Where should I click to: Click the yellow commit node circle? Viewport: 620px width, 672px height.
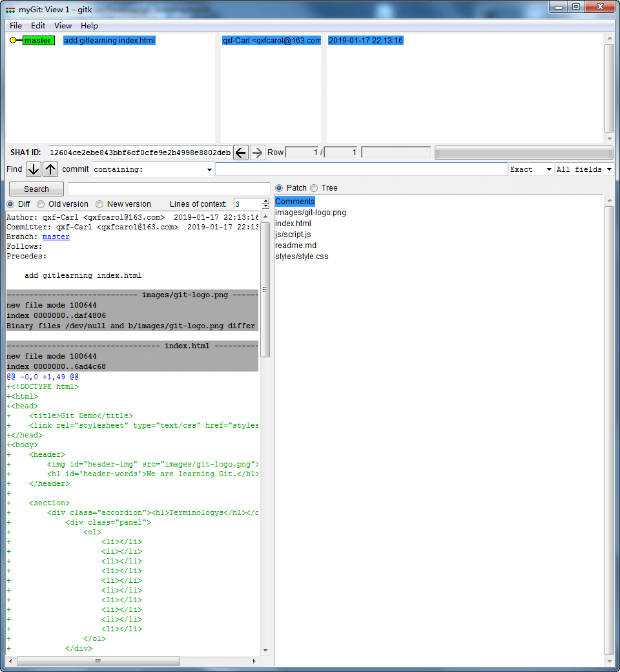[13, 40]
